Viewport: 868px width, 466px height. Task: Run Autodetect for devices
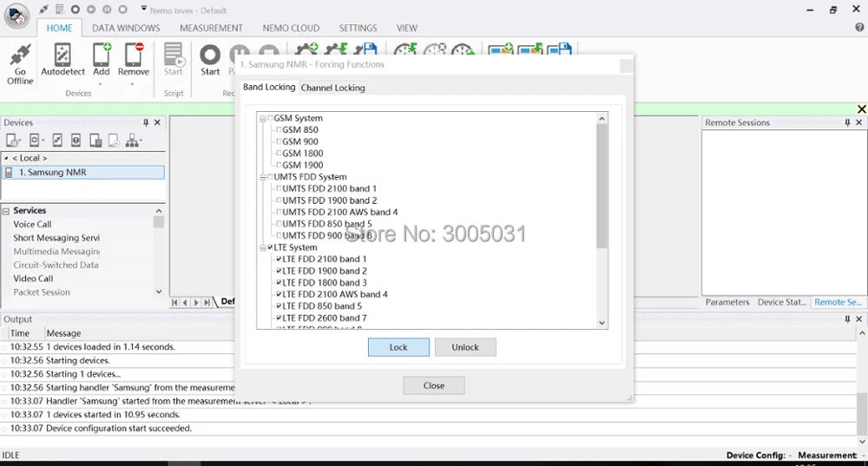coord(62,60)
